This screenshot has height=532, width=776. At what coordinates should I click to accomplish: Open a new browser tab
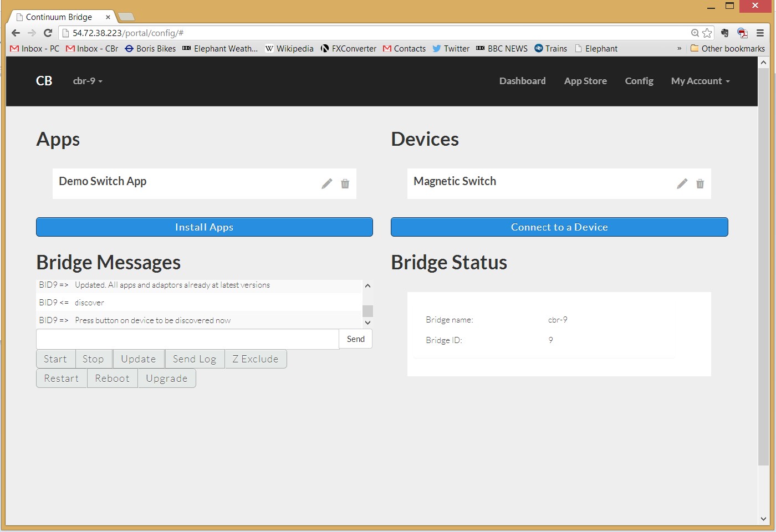point(126,17)
